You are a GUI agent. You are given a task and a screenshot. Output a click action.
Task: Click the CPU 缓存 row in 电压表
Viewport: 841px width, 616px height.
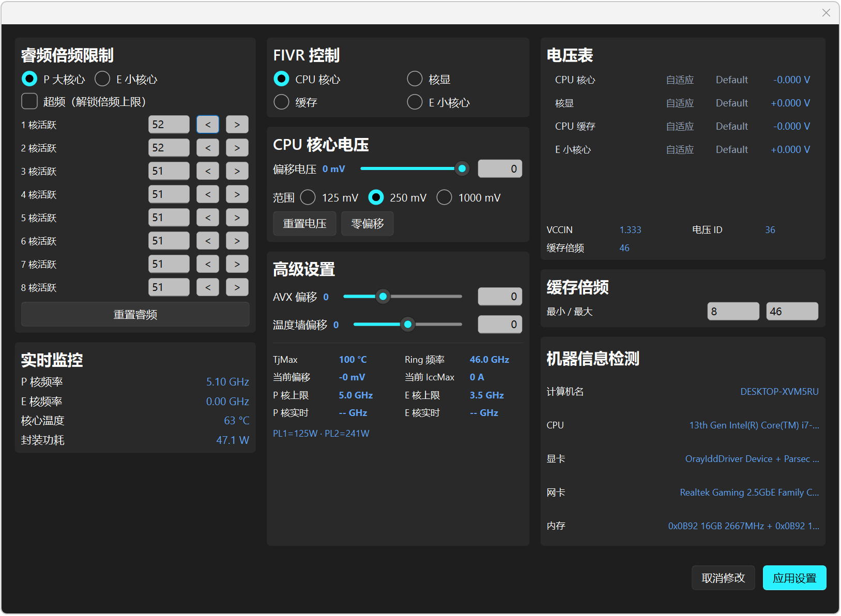tap(682, 126)
